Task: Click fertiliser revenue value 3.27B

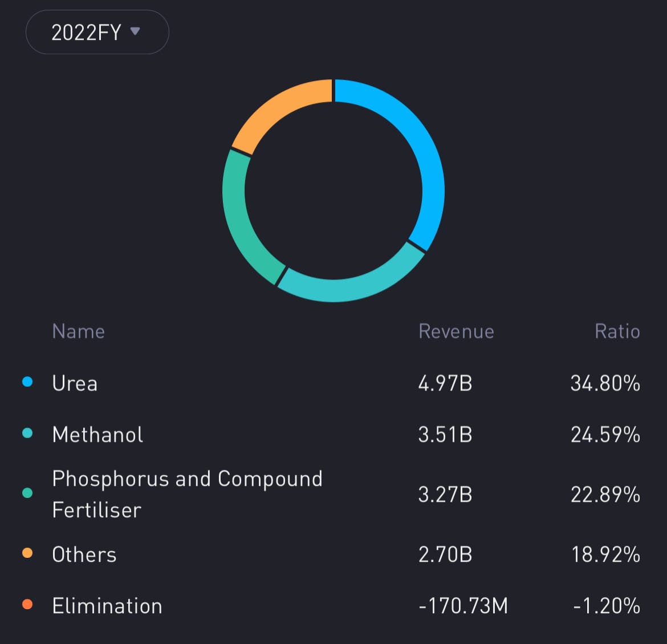Action: click(445, 494)
